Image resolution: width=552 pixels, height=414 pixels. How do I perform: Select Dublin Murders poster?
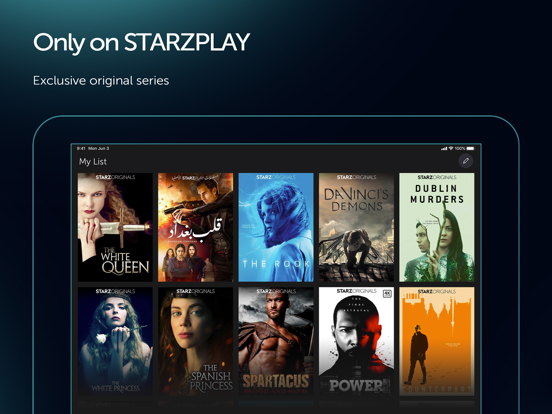pos(437,227)
